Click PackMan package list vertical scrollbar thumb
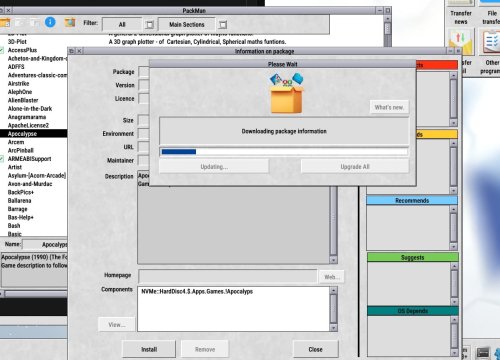This screenshot has width=500, height=360. click(x=388, y=28)
